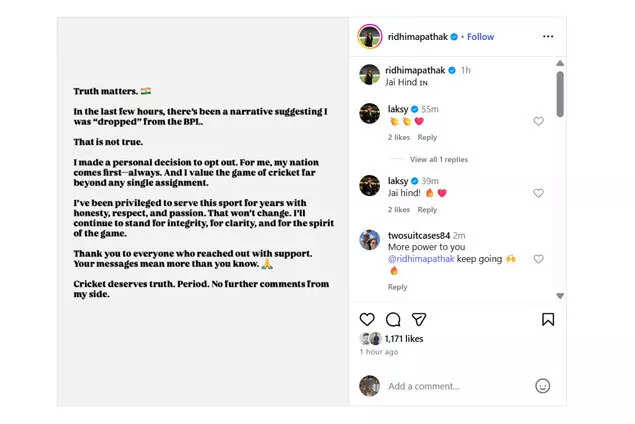View the 1,171 likes list

(x=404, y=339)
